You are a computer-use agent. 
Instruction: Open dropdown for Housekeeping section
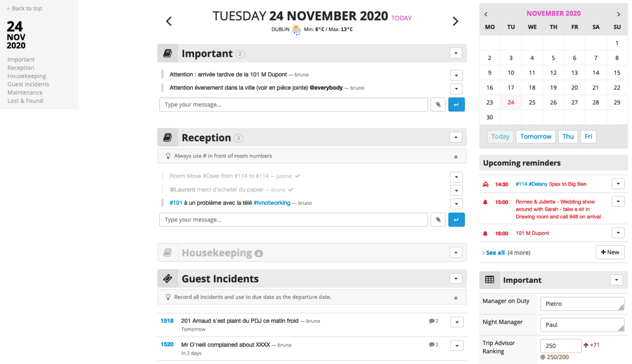click(456, 252)
